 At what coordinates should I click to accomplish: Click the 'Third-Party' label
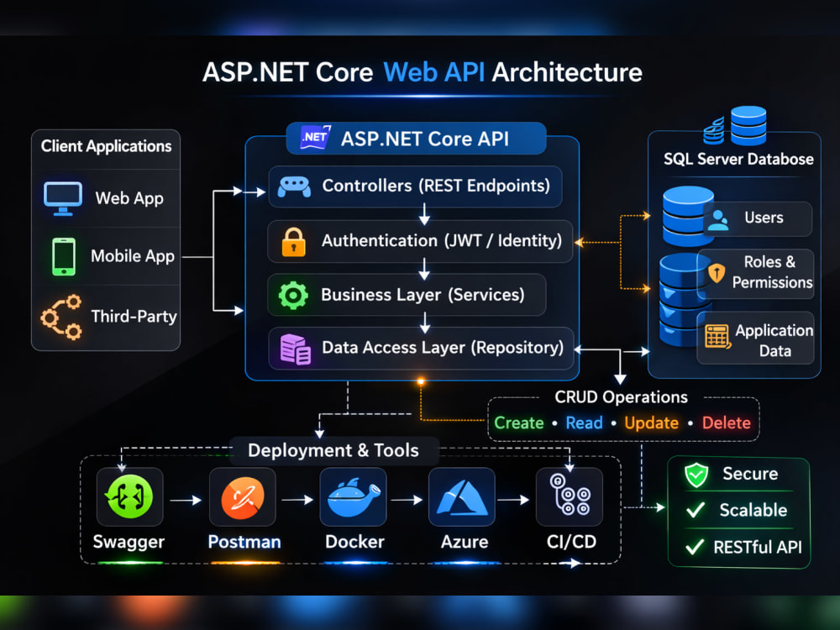[x=134, y=316]
